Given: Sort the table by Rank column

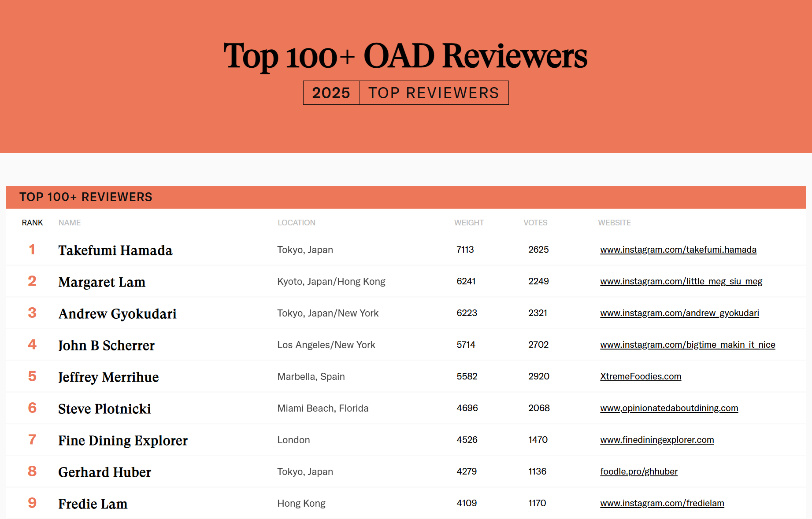Looking at the screenshot, I should coord(32,223).
